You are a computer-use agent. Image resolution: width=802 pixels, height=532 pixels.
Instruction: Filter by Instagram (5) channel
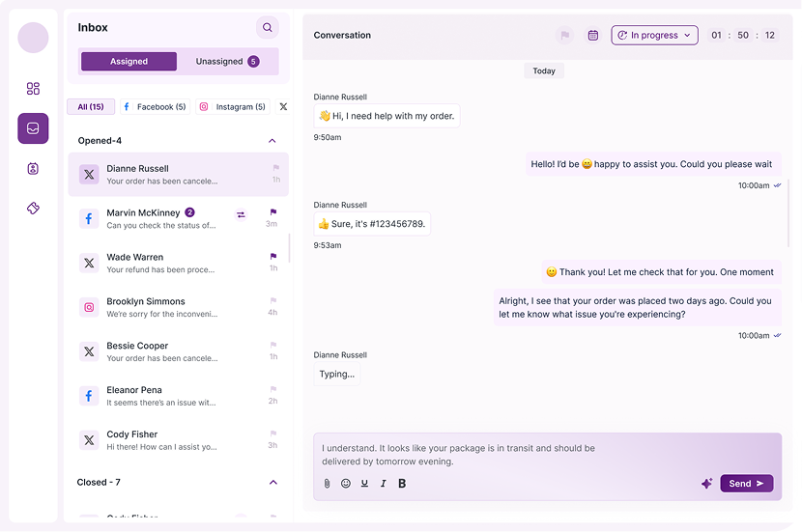tap(233, 107)
